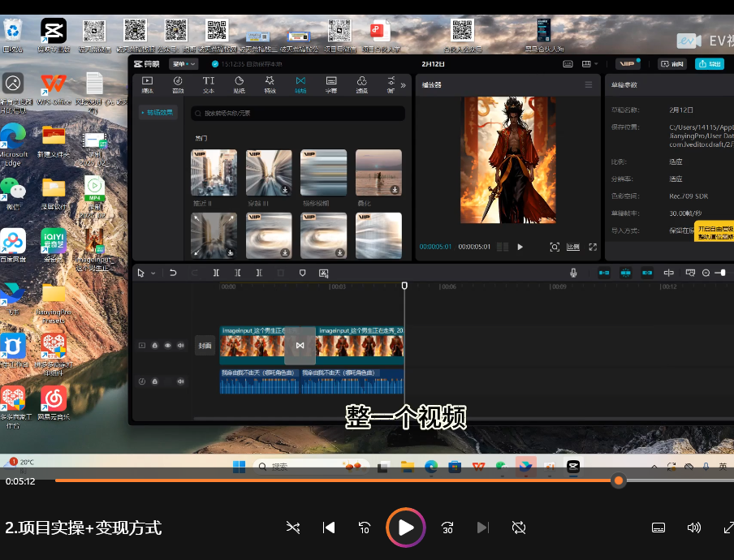Open the Windows Start menu

[240, 467]
